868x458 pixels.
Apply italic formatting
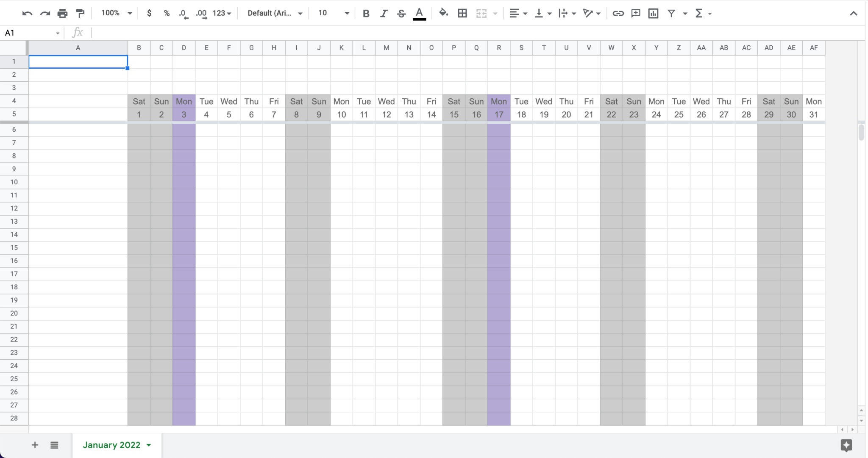click(384, 13)
